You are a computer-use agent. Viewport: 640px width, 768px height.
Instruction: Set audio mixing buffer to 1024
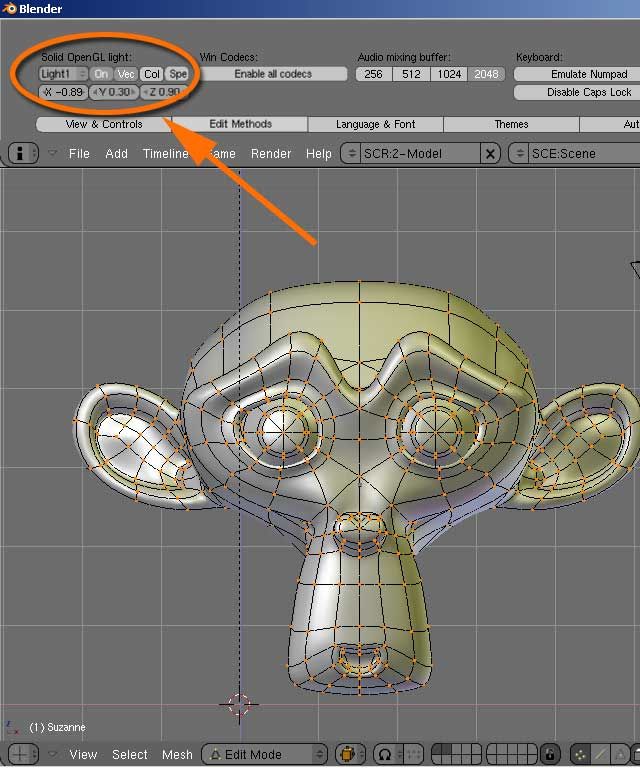click(449, 74)
